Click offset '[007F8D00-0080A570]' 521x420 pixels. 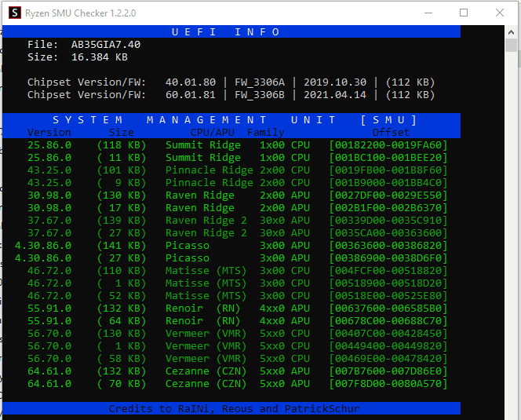pyautogui.click(x=388, y=384)
